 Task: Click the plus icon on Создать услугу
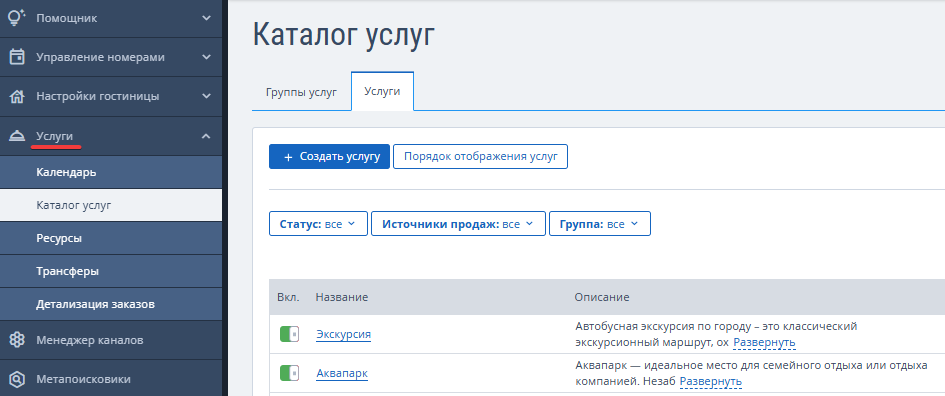[287, 157]
